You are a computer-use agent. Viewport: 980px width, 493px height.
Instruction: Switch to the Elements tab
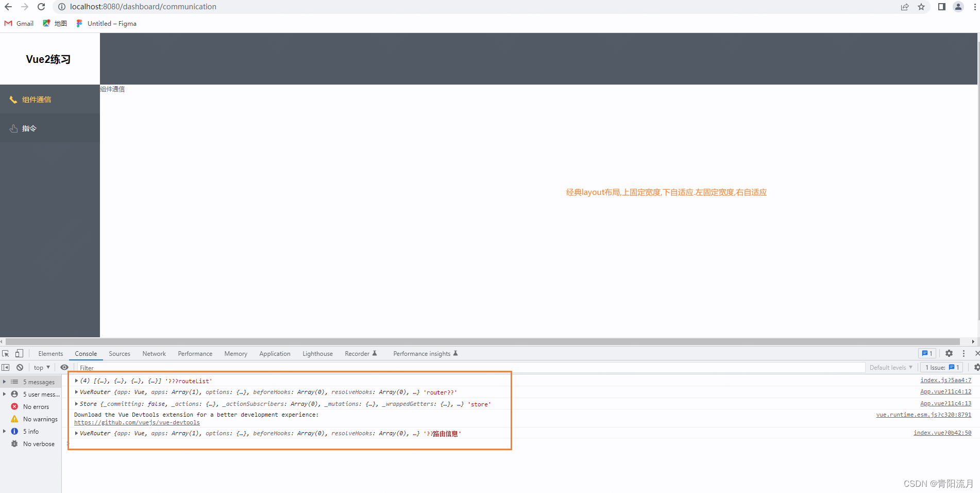[50, 354]
